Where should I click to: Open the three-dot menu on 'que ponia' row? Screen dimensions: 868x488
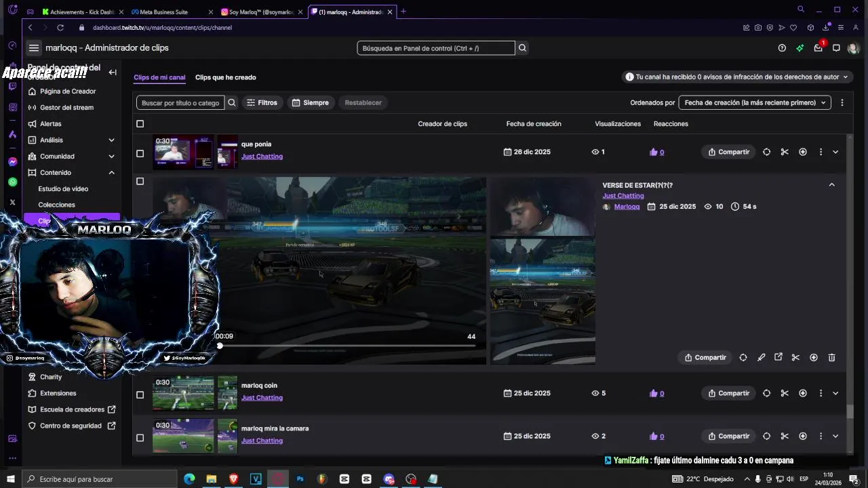point(821,152)
